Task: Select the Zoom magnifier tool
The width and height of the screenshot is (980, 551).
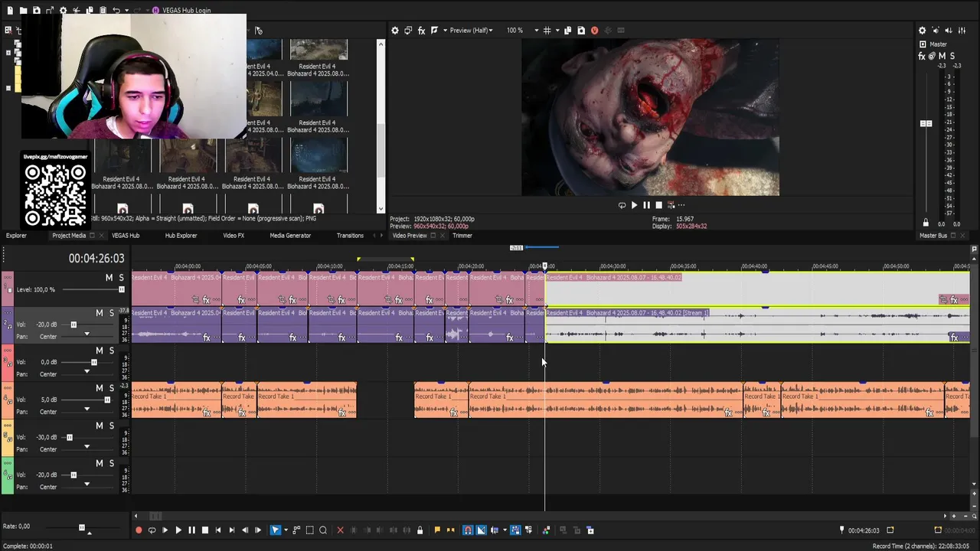Action: [x=323, y=530]
